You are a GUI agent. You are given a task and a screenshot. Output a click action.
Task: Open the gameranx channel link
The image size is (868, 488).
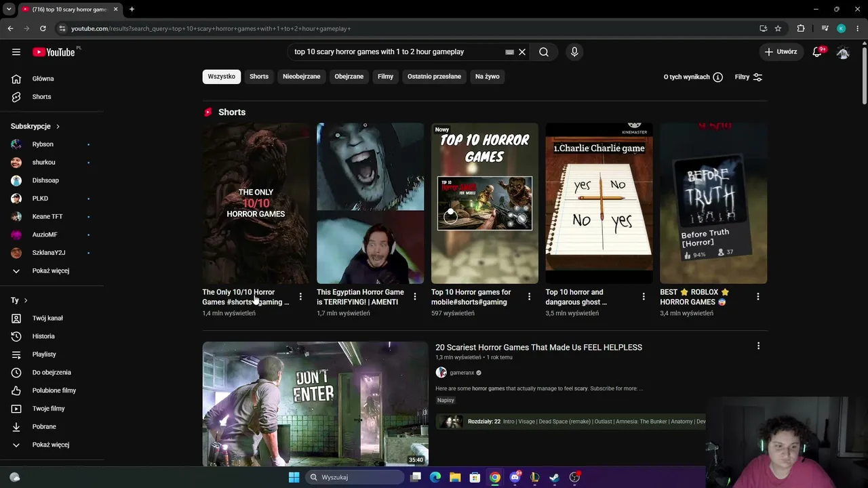coord(462,373)
